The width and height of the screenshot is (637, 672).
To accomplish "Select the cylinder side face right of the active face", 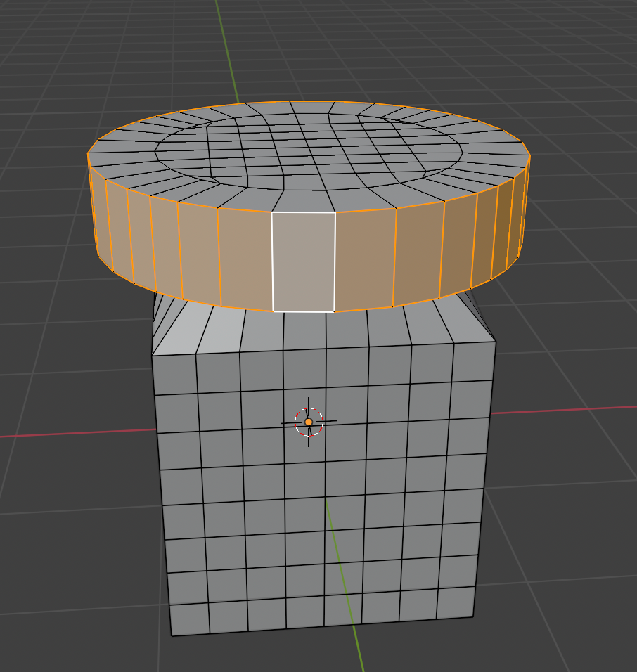I will [366, 260].
